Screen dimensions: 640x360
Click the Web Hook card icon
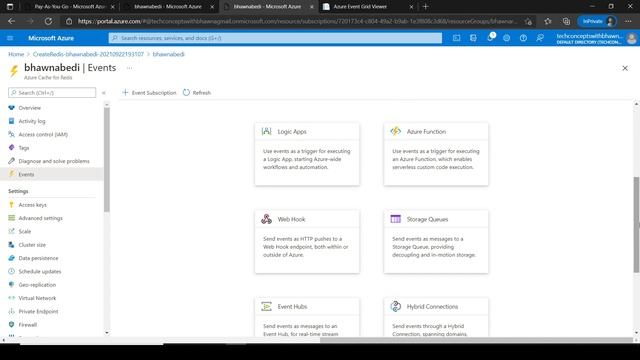267,219
